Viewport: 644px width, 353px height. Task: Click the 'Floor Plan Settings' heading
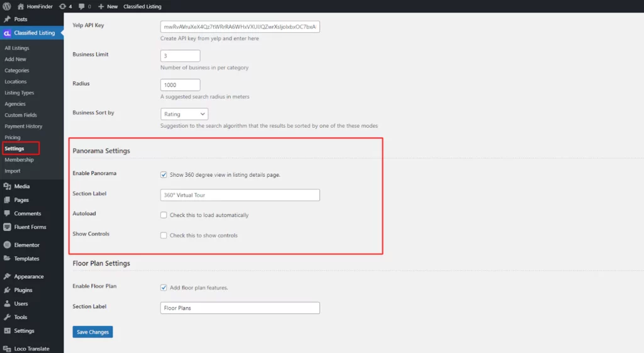[101, 264]
